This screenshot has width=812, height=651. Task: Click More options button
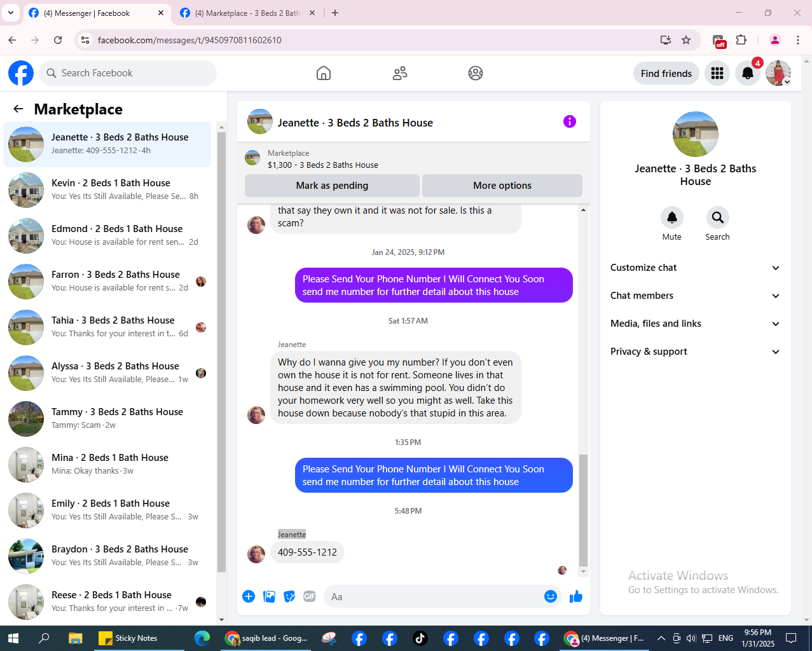[502, 186]
